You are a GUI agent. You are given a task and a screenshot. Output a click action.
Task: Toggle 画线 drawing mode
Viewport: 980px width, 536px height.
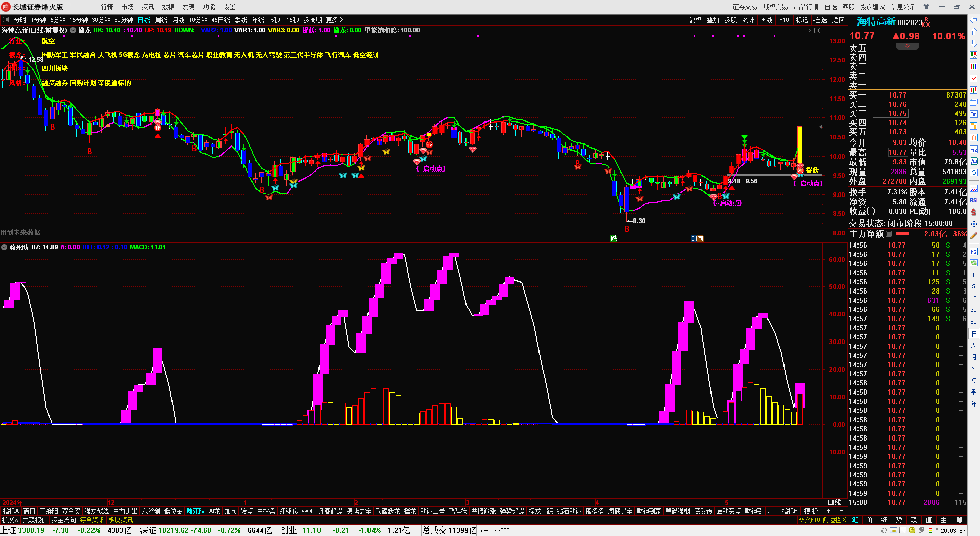tap(766, 20)
